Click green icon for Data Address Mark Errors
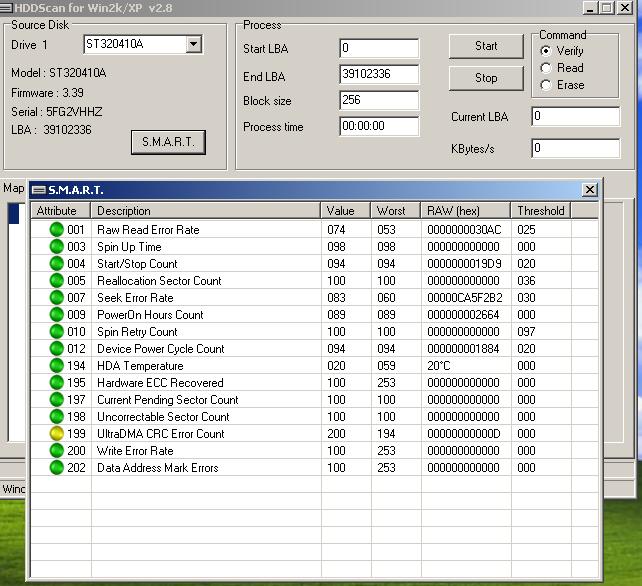Image resolution: width=642 pixels, height=586 pixels. (57, 468)
